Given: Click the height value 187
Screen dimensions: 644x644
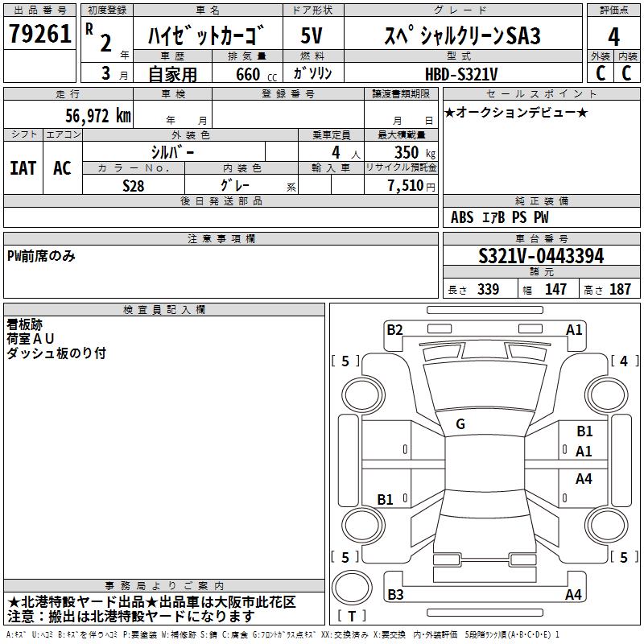Looking at the screenshot, I should tap(620, 289).
